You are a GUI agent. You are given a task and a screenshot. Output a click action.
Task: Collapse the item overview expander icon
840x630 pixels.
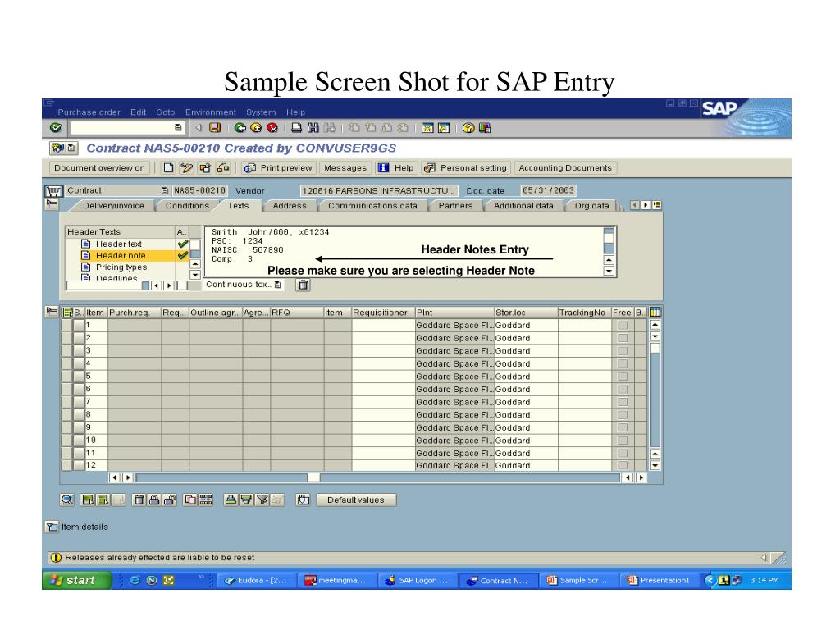pyautogui.click(x=52, y=311)
